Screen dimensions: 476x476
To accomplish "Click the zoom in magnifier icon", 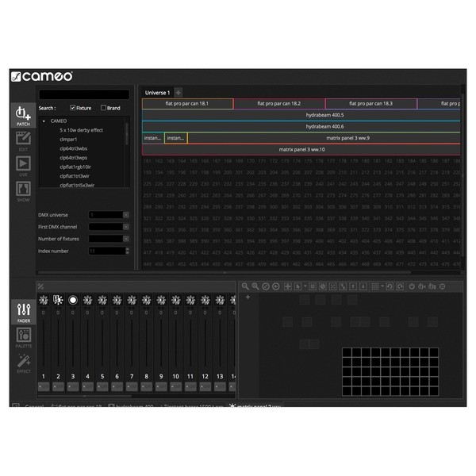I will [x=255, y=286].
